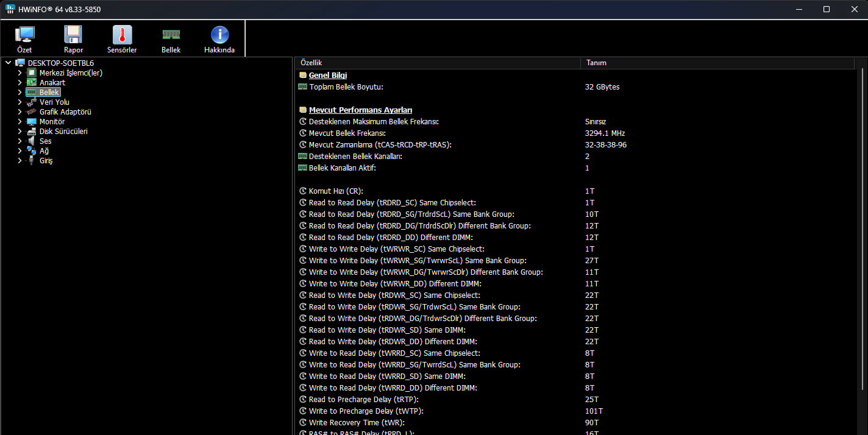Screen dimensions: 868x435
Task: Select Monitör label in tree
Action: [x=52, y=121]
